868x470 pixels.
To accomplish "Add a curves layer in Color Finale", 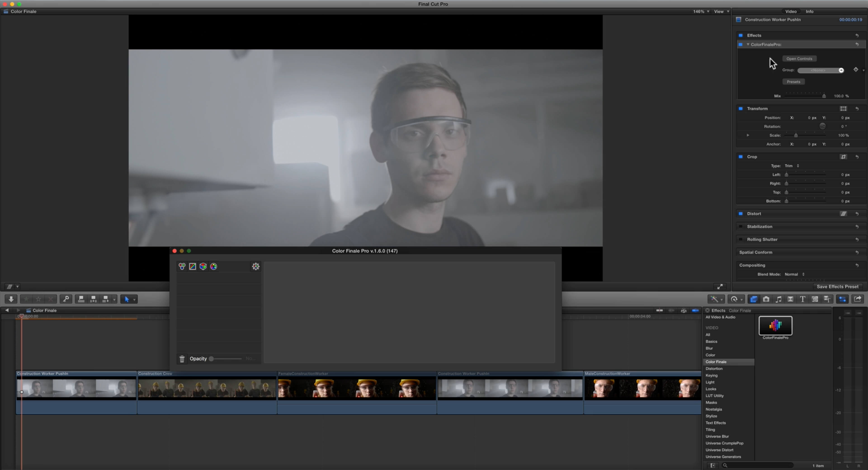I will pos(192,266).
